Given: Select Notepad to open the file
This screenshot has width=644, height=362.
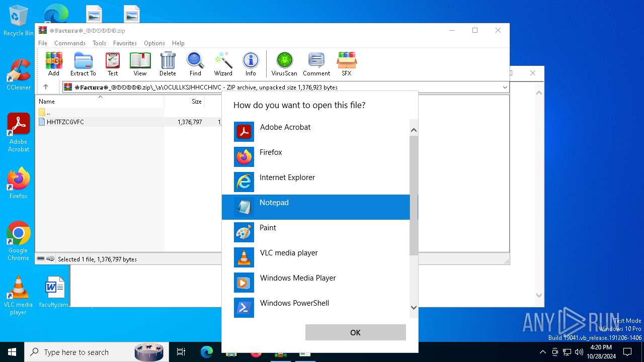Looking at the screenshot, I should [316, 207].
